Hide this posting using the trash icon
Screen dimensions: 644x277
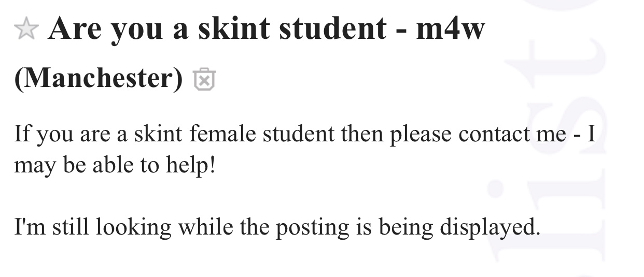[204, 79]
